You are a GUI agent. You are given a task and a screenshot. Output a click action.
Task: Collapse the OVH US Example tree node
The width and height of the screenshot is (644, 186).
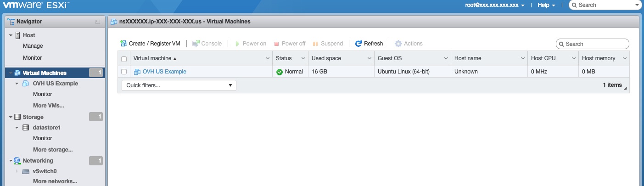point(17,84)
